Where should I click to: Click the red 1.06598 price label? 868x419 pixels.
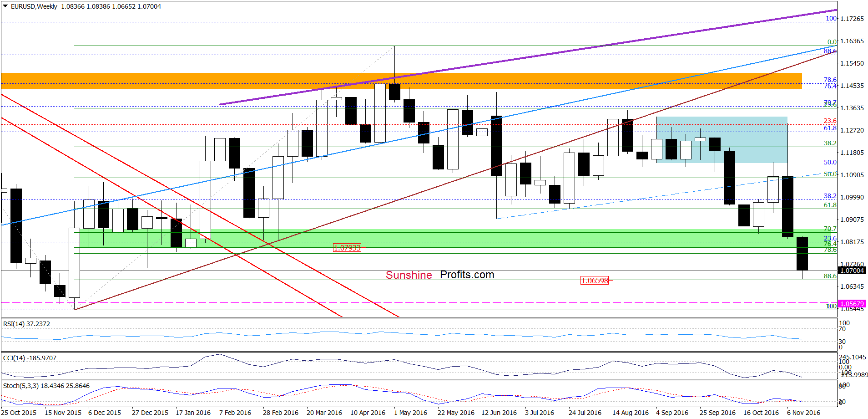pos(595,281)
